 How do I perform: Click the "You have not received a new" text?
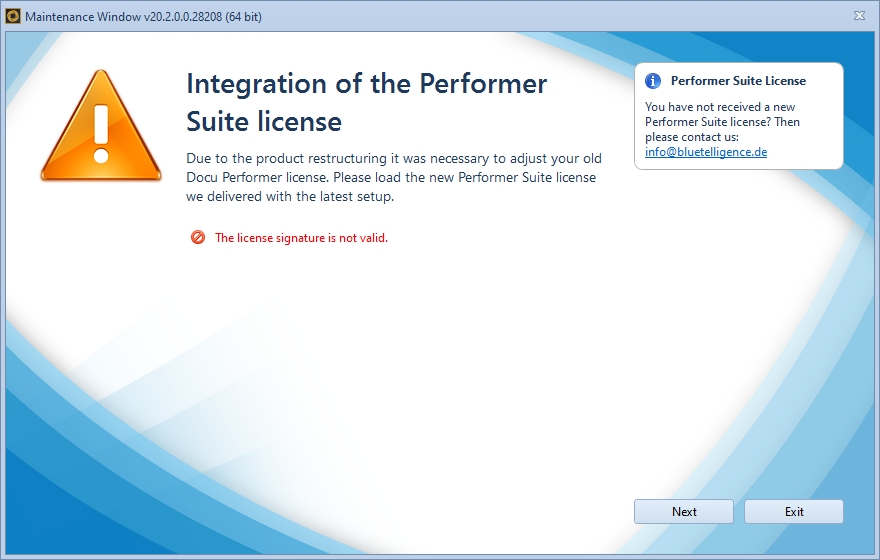[720, 107]
